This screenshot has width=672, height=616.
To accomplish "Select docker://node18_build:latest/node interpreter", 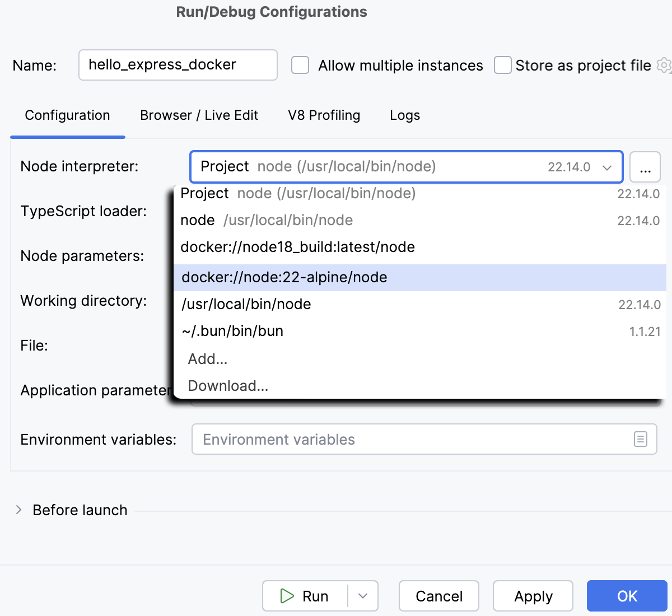I will [x=297, y=247].
